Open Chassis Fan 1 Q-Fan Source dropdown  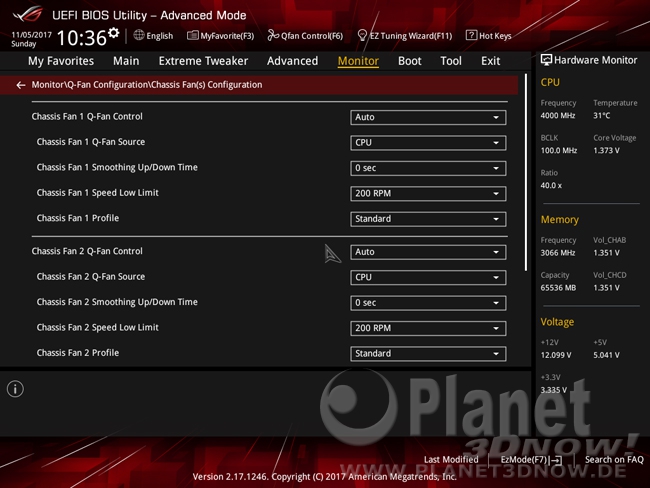tap(428, 143)
